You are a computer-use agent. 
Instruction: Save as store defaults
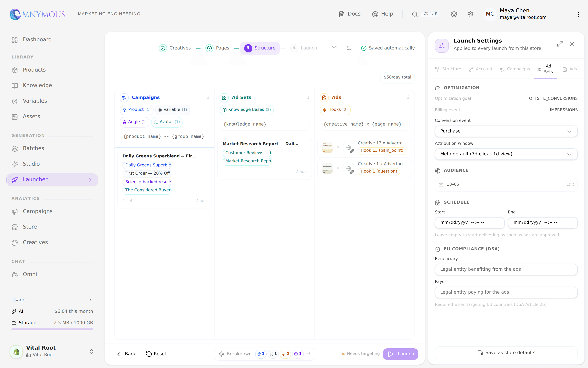[506, 353]
